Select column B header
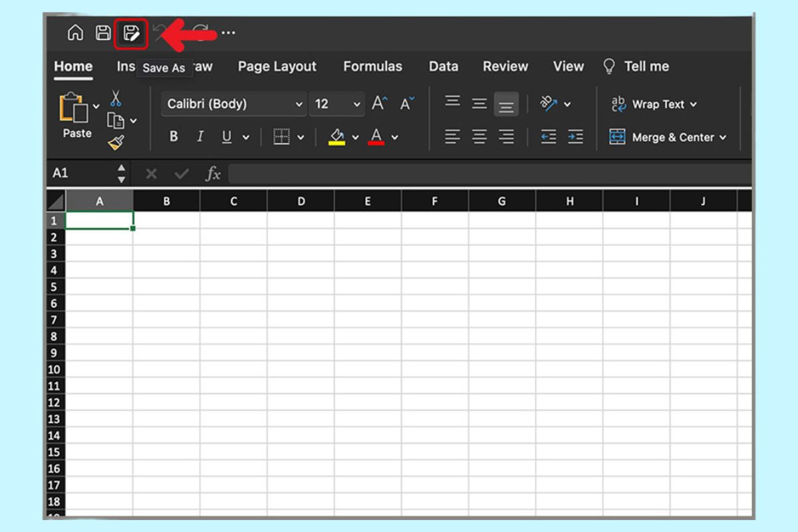Image resolution: width=798 pixels, height=532 pixels. coord(166,201)
